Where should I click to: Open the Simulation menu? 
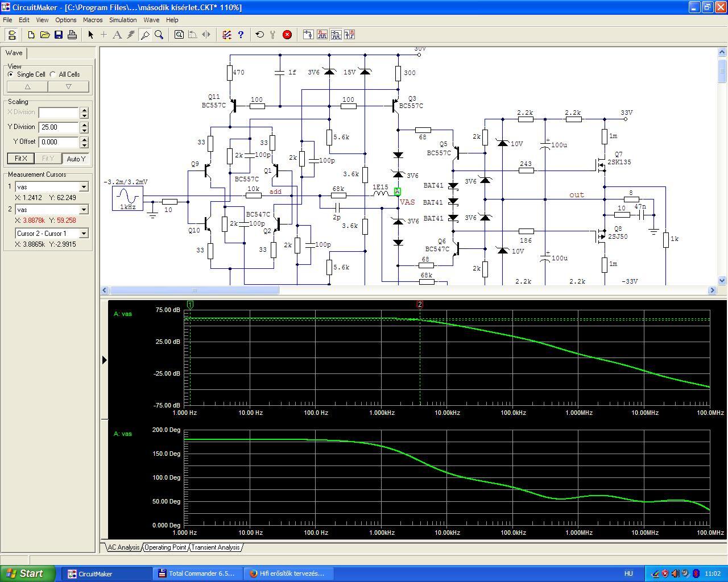pyautogui.click(x=123, y=20)
